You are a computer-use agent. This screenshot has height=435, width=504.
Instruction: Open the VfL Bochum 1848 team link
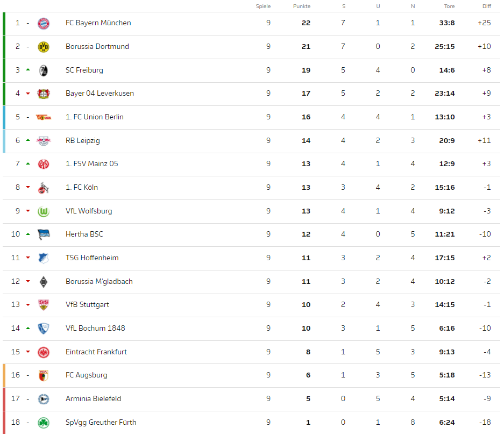coord(95,329)
